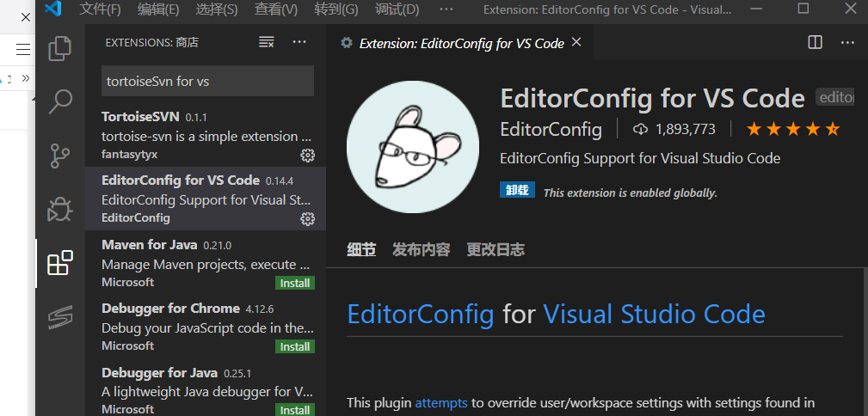Screen dimensions: 868x416
Task: Click 'This extension is enabled globally' text
Action: 631,193
